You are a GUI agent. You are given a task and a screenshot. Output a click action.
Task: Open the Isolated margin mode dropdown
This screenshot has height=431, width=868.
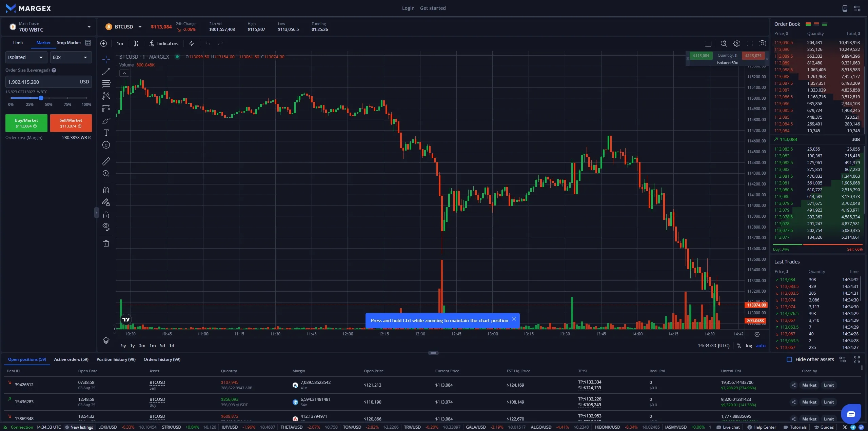[x=26, y=57]
